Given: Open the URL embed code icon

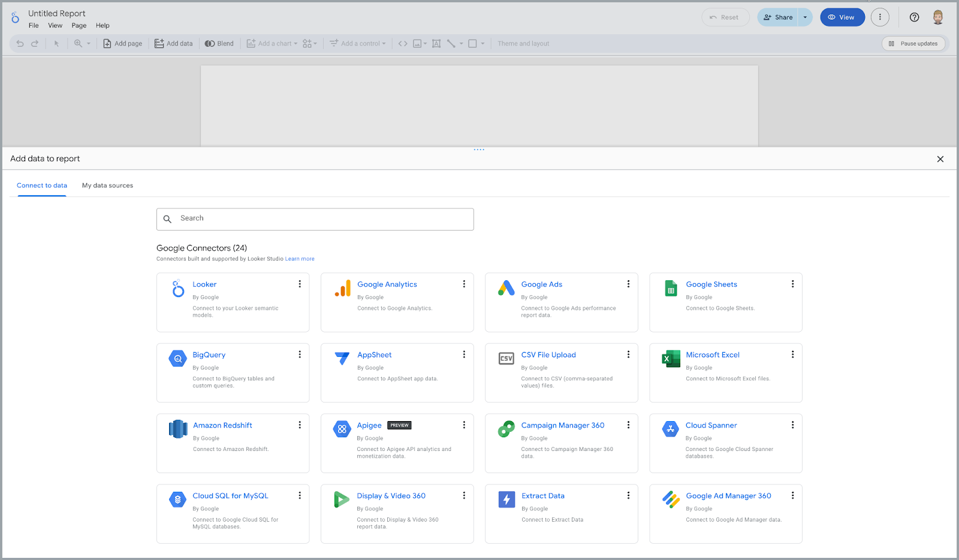Looking at the screenshot, I should click(403, 44).
